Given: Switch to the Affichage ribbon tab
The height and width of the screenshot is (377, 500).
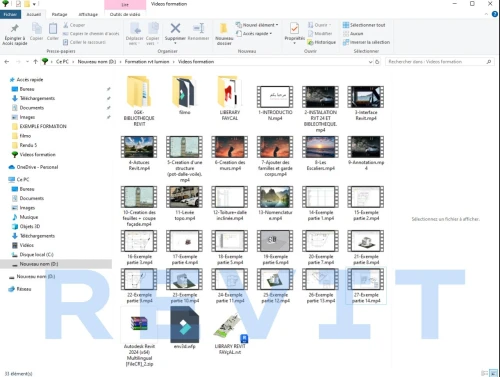Looking at the screenshot, I should 88,14.
